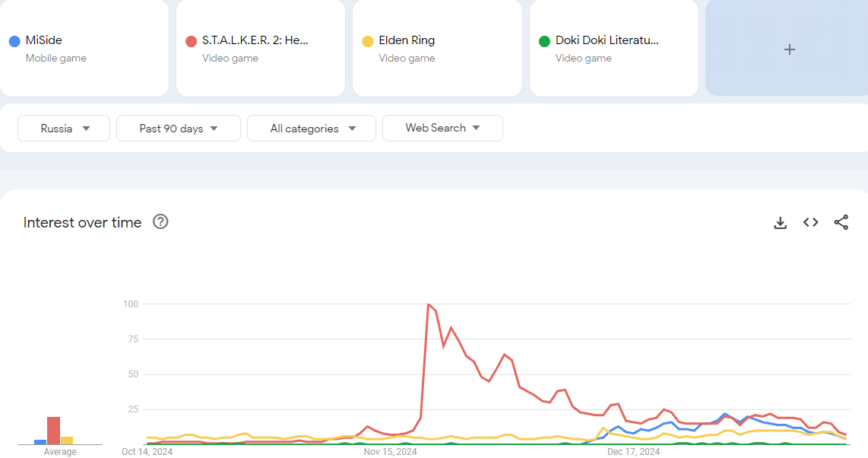Screen dimensions: 868x458
Task: Click the yellow Elden Ring dot
Action: [x=368, y=41]
